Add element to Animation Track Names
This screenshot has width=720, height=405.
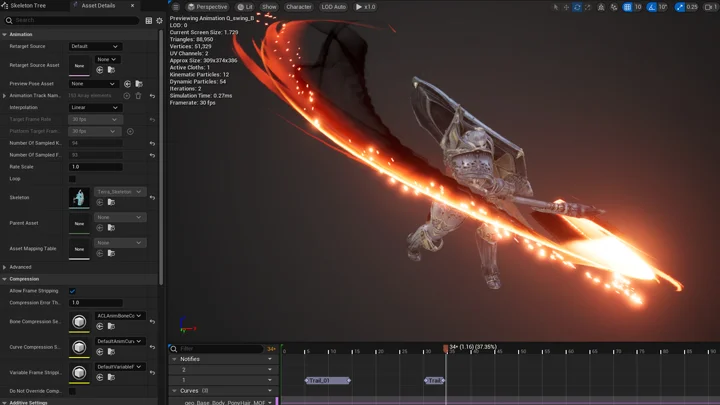127,96
